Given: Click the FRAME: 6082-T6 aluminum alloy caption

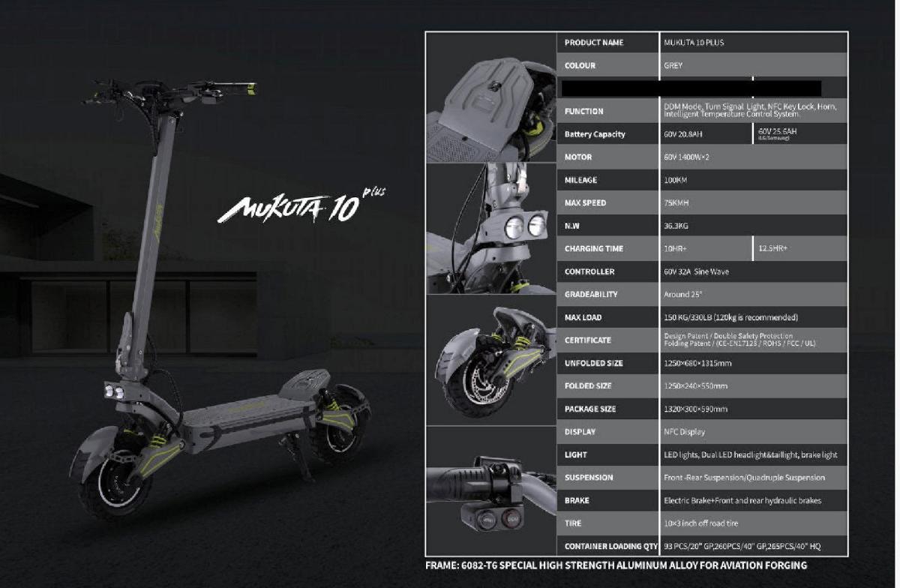Looking at the screenshot, I should coord(616,565).
